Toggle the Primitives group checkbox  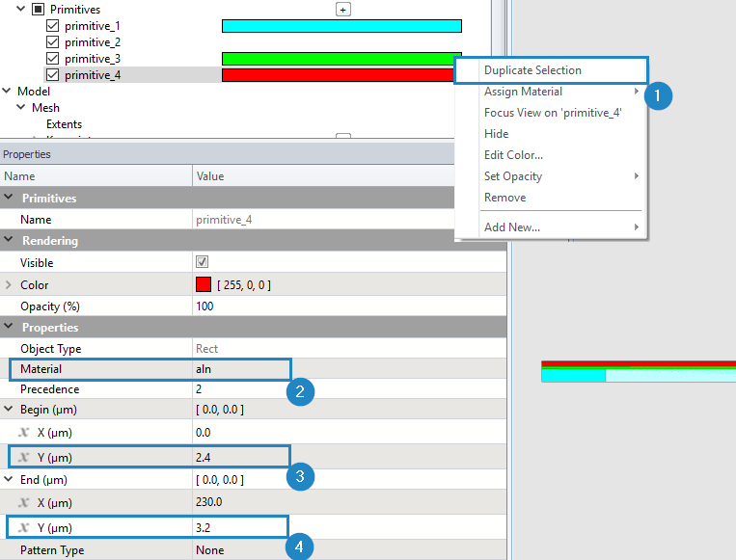[x=38, y=10]
